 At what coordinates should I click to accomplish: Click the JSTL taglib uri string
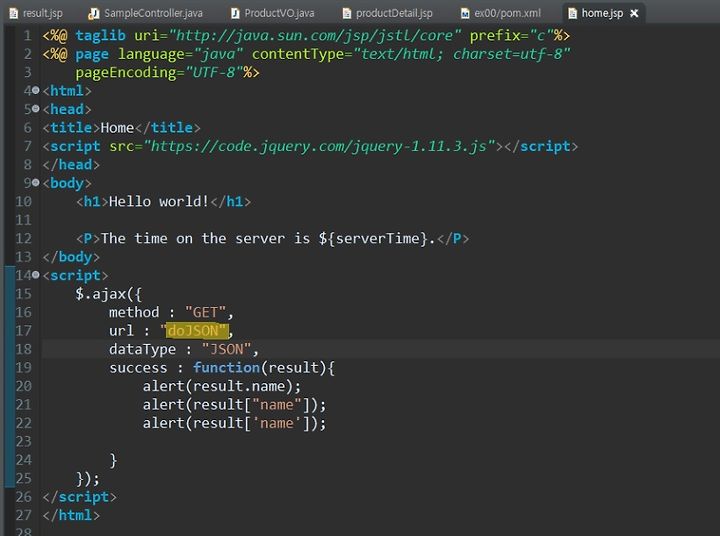point(315,35)
